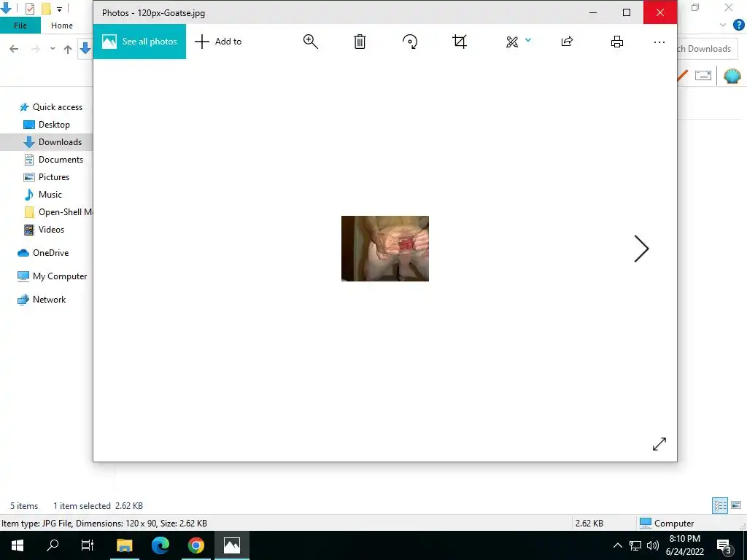Zoom in with the magnifier icon

point(311,42)
